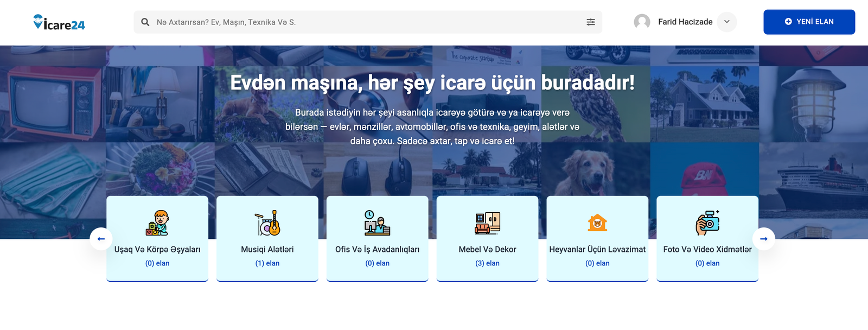Click '(1) elan' under Musiqi Alətləri
Viewport: 868px width, 330px height.
[267, 263]
